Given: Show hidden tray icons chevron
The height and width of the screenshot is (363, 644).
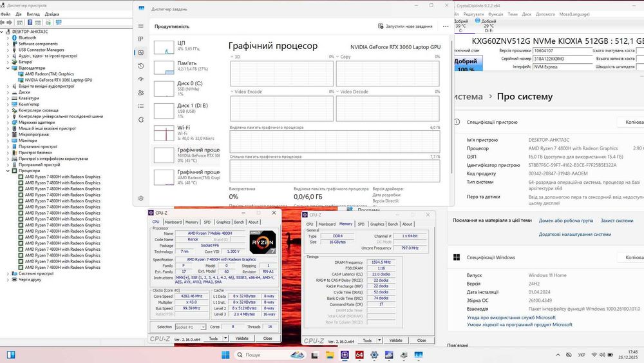Looking at the screenshot, I should point(558,355).
